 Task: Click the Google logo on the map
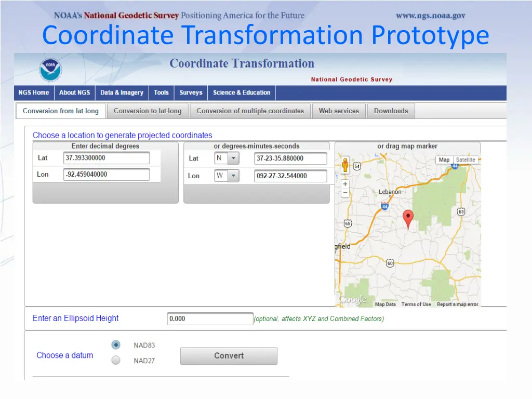[353, 299]
